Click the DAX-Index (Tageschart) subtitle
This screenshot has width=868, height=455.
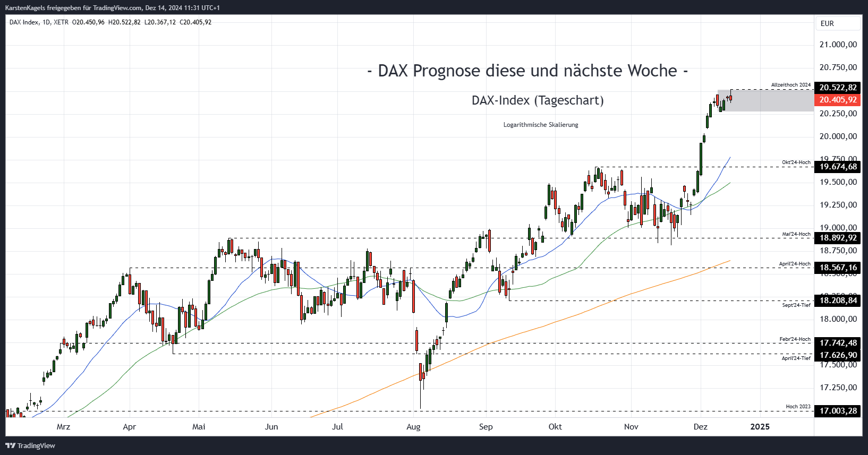coord(538,100)
